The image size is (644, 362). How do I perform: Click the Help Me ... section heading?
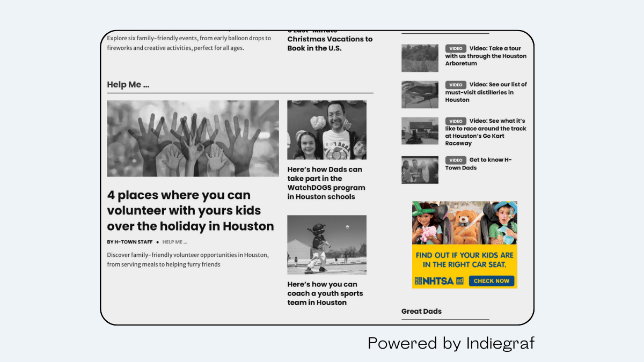128,84
